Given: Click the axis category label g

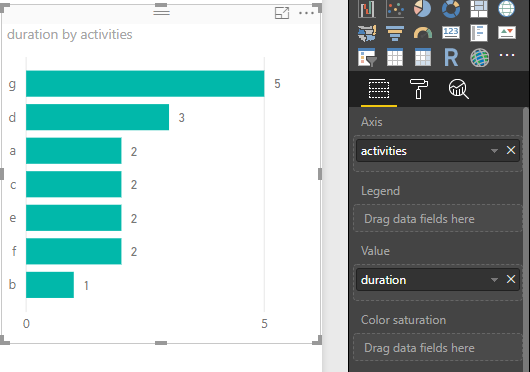Looking at the screenshot, I should 12,84.
